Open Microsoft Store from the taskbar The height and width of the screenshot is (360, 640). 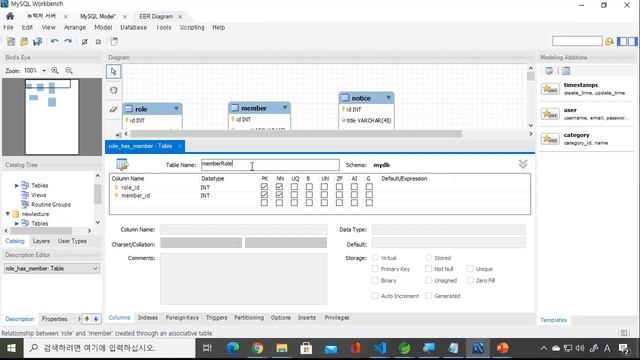pos(306,348)
